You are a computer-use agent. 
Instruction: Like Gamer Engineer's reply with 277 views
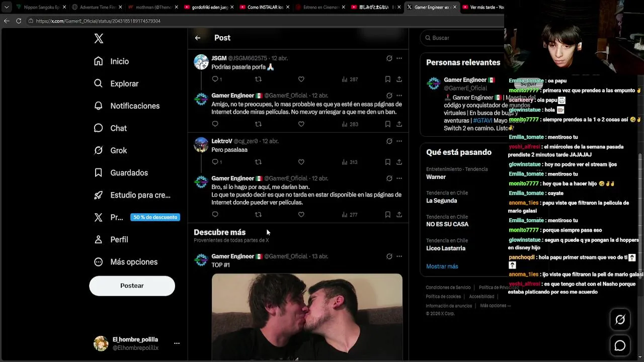[x=301, y=214]
